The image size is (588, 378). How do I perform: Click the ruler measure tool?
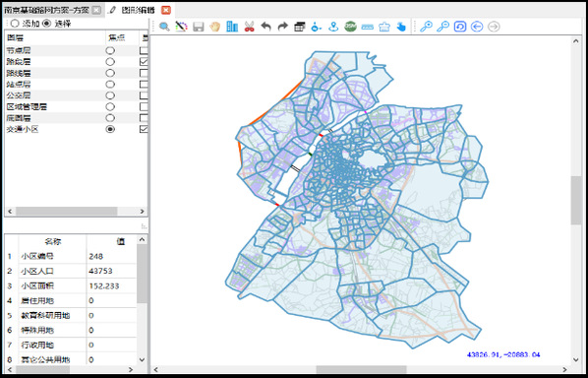click(368, 27)
